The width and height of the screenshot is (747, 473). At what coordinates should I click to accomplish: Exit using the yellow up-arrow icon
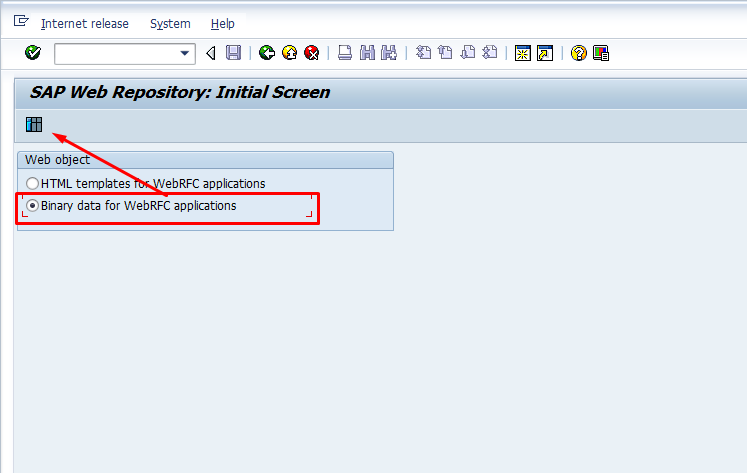290,52
